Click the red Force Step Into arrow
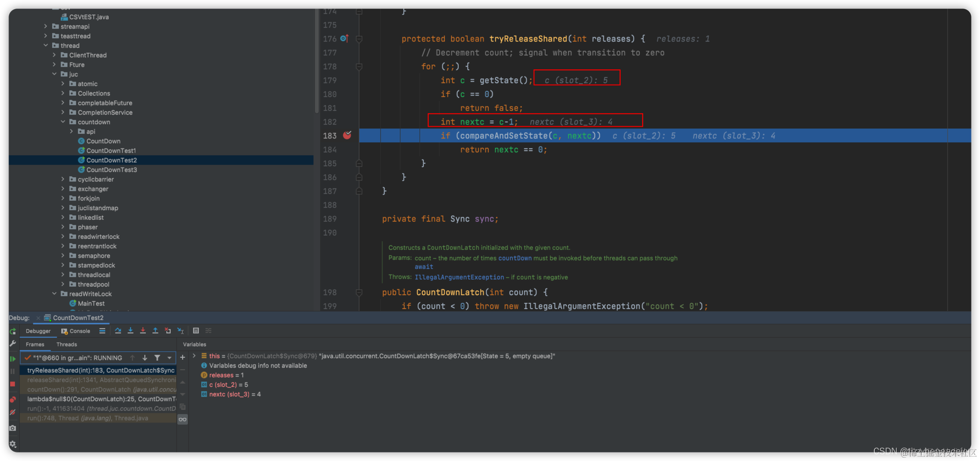Viewport: 980px width, 461px height. pyautogui.click(x=143, y=331)
